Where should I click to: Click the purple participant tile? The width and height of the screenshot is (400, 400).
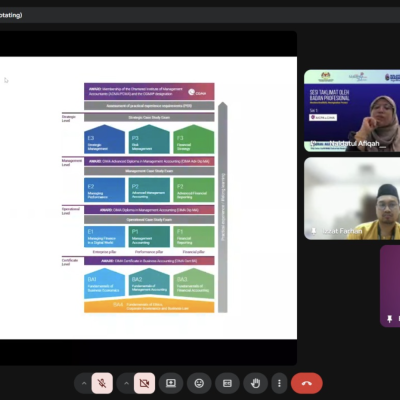(x=390, y=286)
